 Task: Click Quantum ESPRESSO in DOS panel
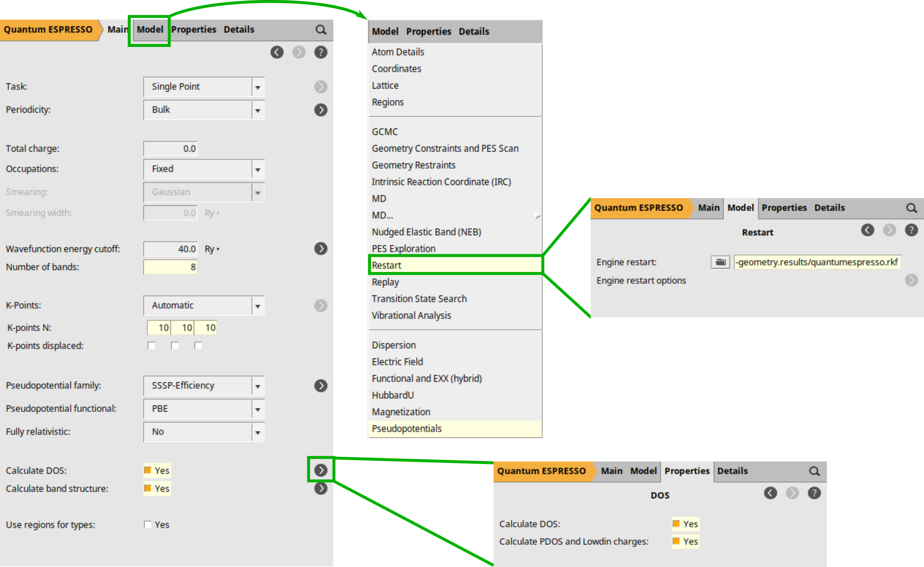[543, 471]
